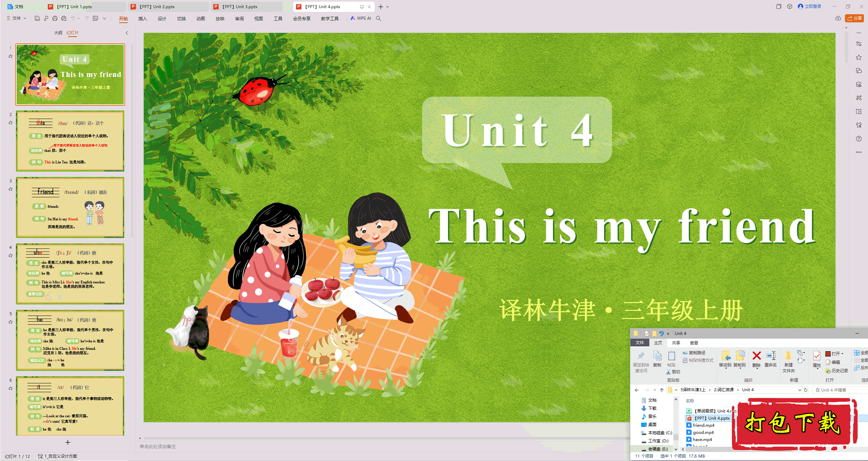
Task: Toggle the star mark for slide 5
Action: click(11, 322)
